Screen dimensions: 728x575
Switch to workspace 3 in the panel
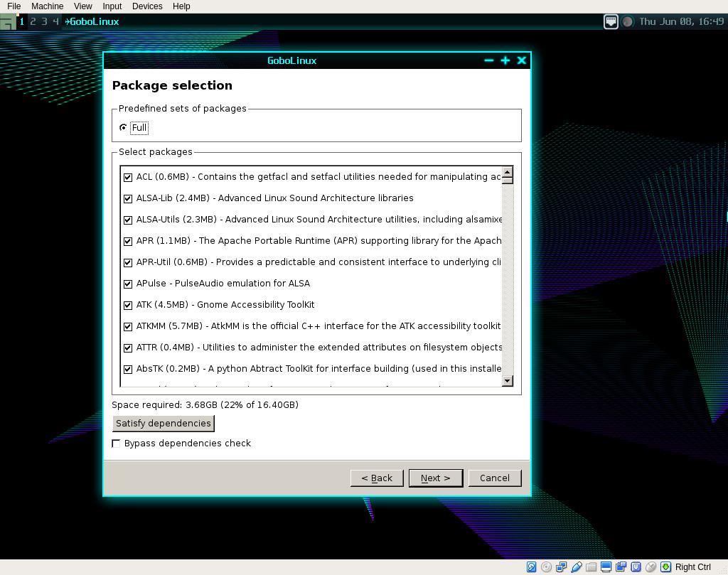click(x=44, y=21)
